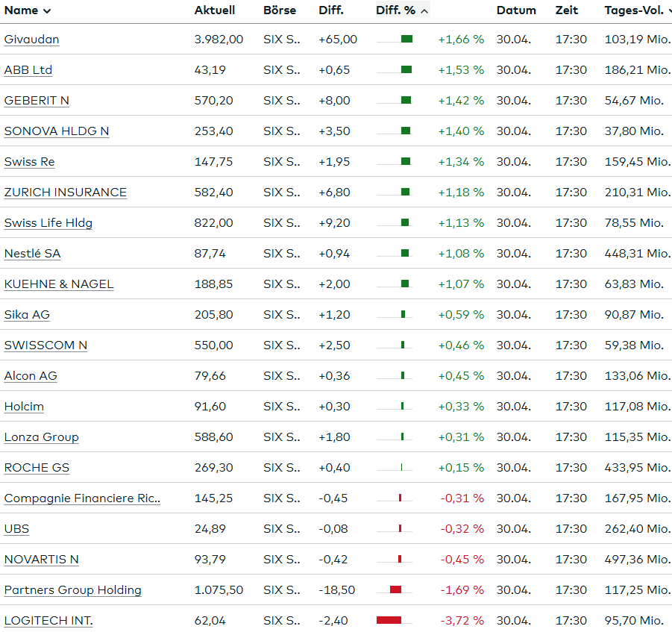Image resolution: width=672 pixels, height=632 pixels.
Task: Click Partners Group's -1,69 % change
Action: (462, 590)
